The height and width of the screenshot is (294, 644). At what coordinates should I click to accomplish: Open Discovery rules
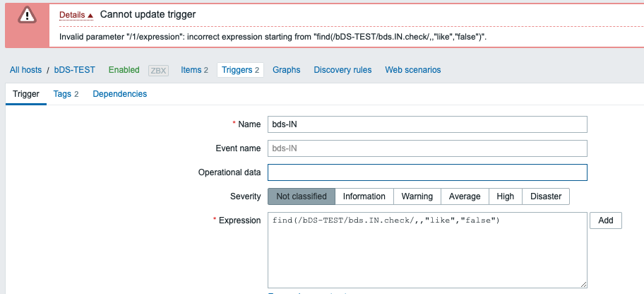[342, 70]
